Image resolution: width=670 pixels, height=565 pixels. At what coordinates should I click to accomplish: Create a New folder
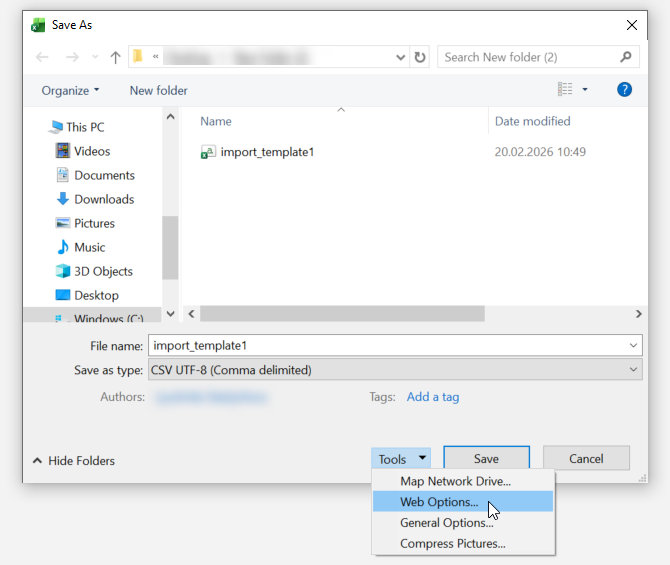tap(159, 91)
